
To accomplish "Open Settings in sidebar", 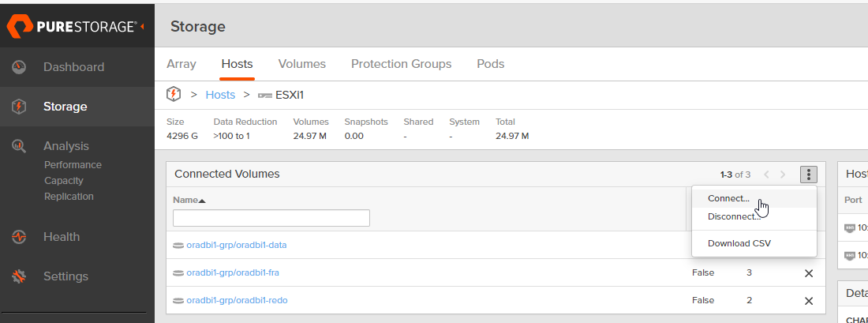I will point(65,276).
